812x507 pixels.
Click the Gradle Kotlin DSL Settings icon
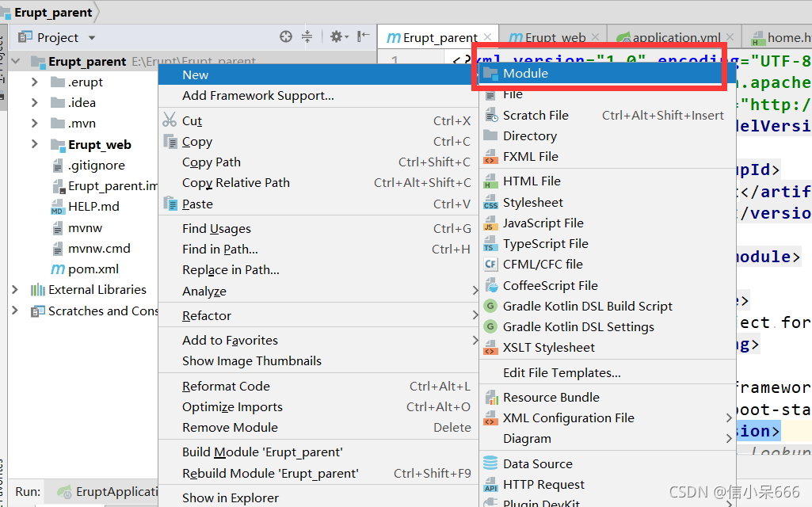click(x=490, y=327)
